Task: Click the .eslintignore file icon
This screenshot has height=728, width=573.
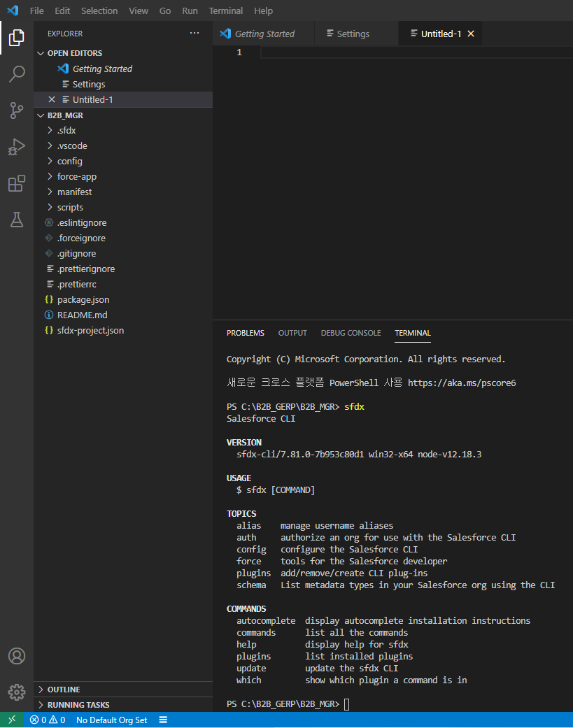Action: click(x=49, y=222)
